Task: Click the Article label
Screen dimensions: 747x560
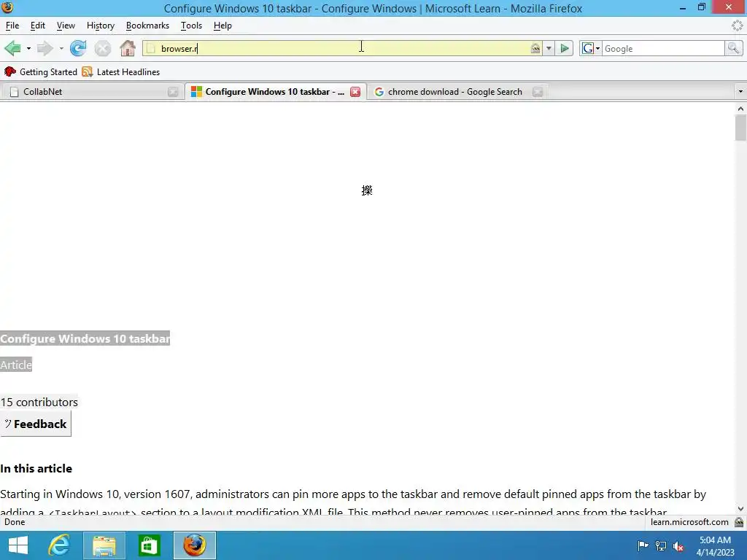Action: (x=16, y=365)
